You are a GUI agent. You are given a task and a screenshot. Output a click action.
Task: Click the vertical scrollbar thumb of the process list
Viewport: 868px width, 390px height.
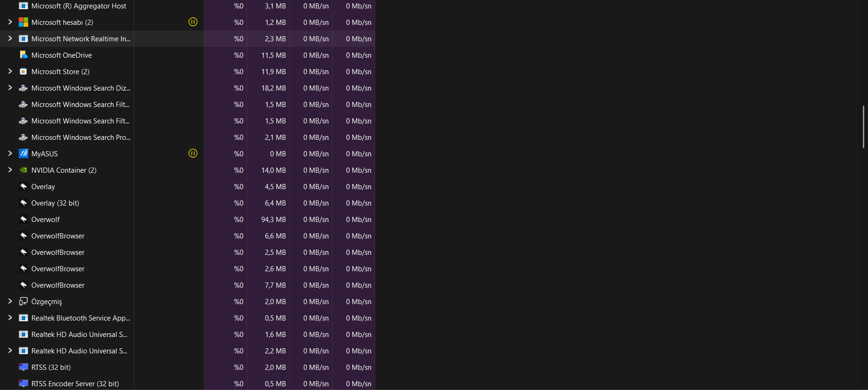[x=863, y=127]
